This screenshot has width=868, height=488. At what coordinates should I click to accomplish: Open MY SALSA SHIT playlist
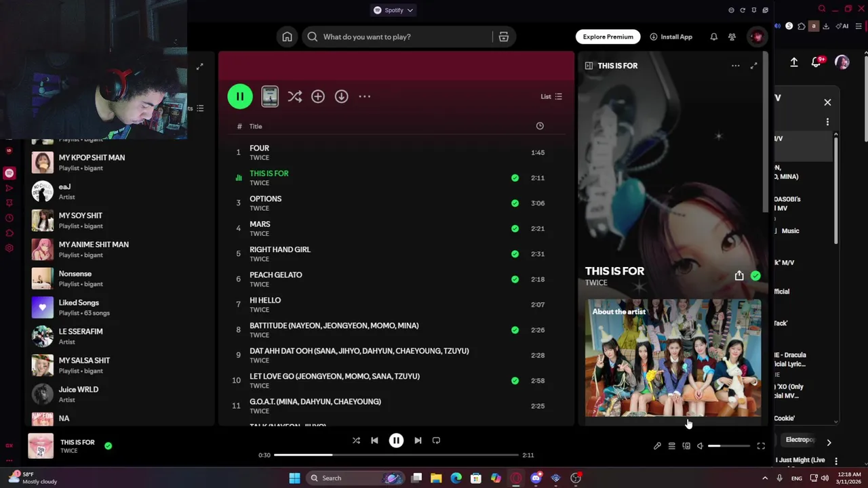click(119, 365)
